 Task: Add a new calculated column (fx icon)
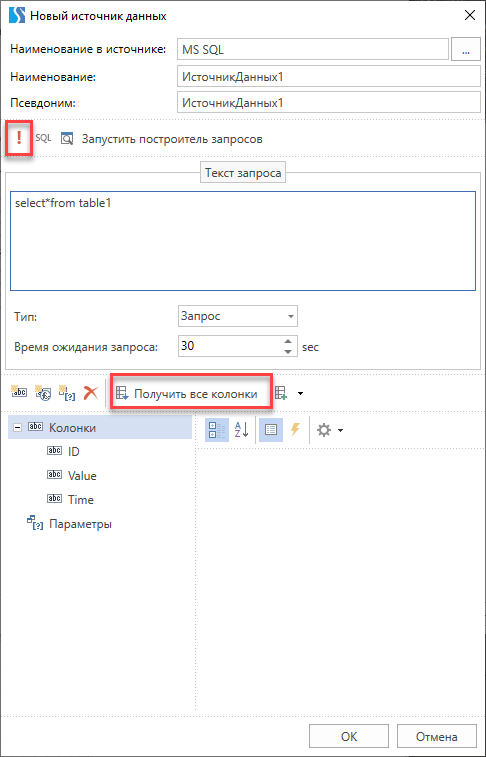pos(42,393)
